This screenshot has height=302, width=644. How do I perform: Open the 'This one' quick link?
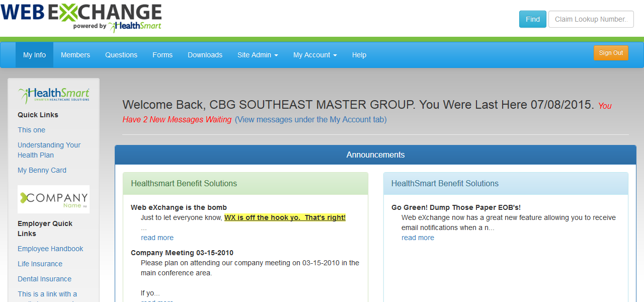[x=31, y=130]
